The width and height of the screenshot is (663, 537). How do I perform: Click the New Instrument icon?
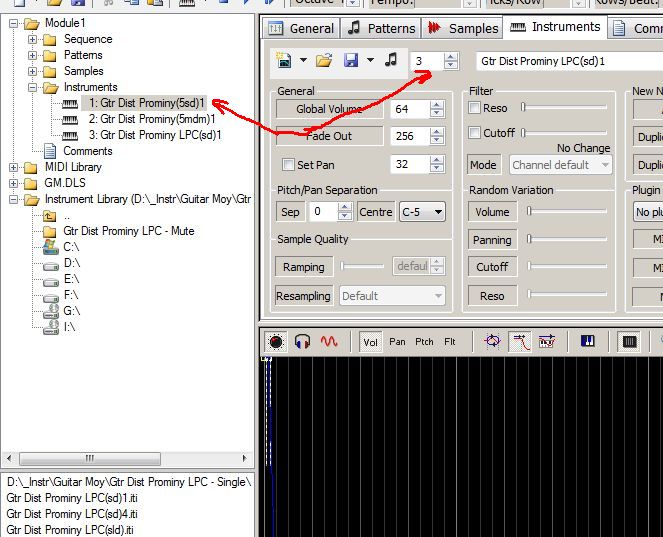284,61
